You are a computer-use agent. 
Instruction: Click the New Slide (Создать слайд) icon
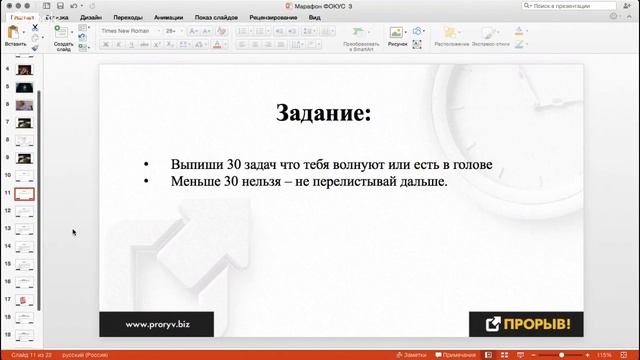pos(61,32)
